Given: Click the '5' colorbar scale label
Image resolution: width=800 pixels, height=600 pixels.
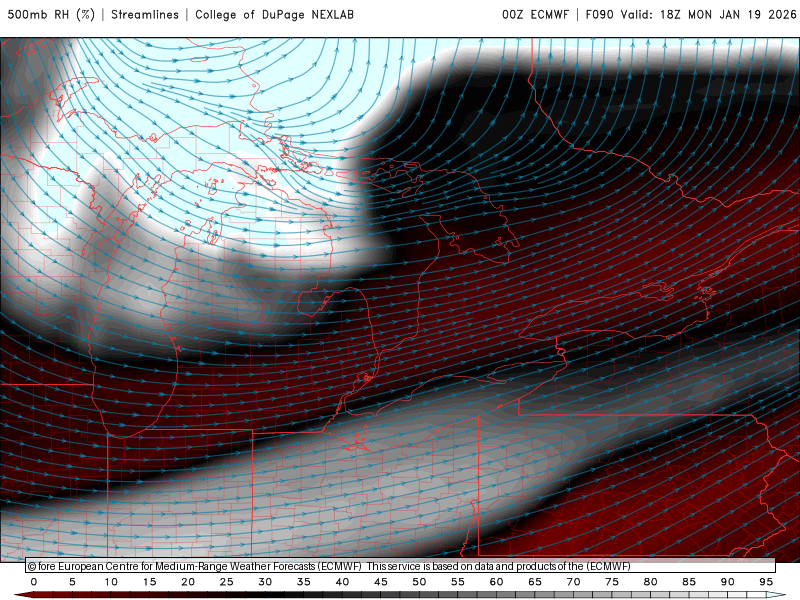Looking at the screenshot, I should coord(72,582).
